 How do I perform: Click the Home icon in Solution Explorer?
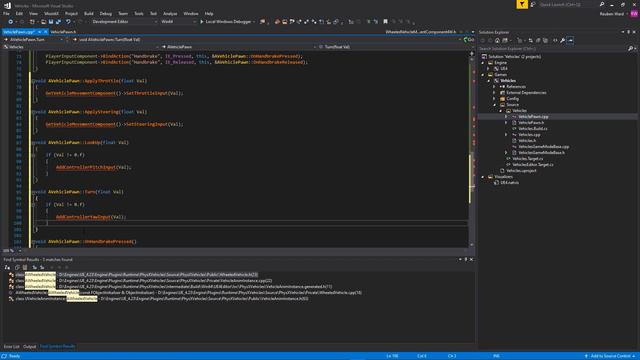pos(497,40)
